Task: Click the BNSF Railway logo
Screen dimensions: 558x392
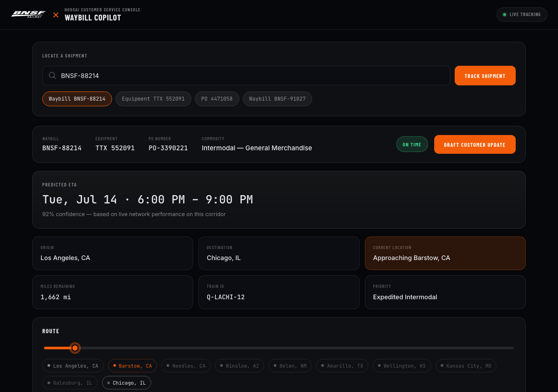Action: [x=28, y=14]
